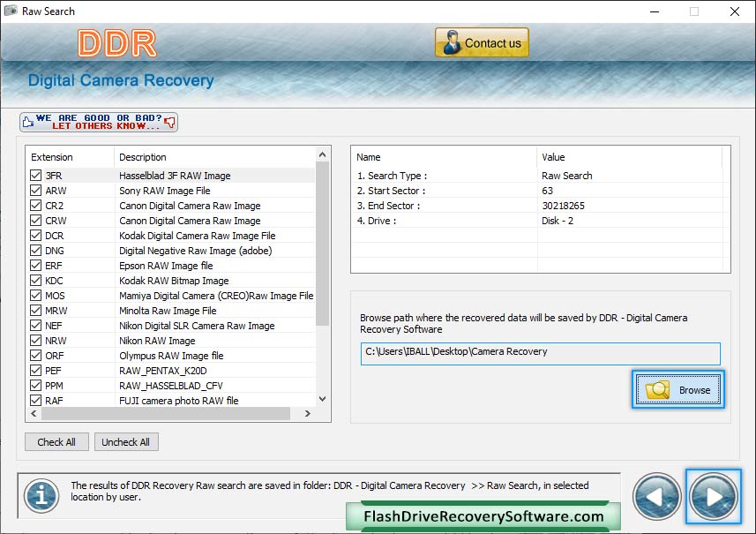Close the Raw Search window
This screenshot has height=534, width=756.
pos(734,11)
